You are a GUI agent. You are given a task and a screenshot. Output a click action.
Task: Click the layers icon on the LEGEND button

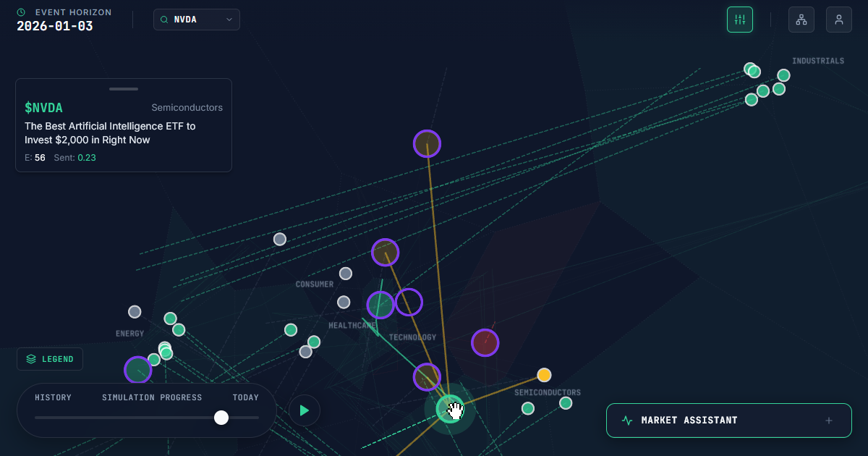30,358
